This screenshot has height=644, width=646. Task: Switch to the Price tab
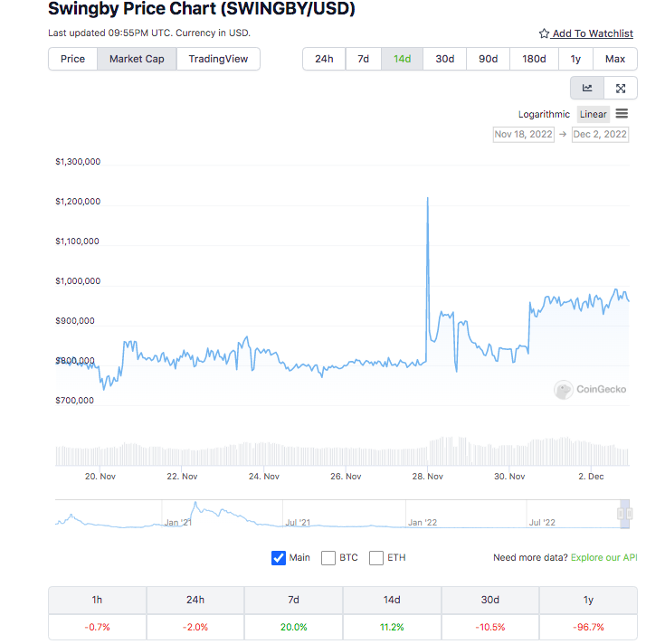click(72, 59)
